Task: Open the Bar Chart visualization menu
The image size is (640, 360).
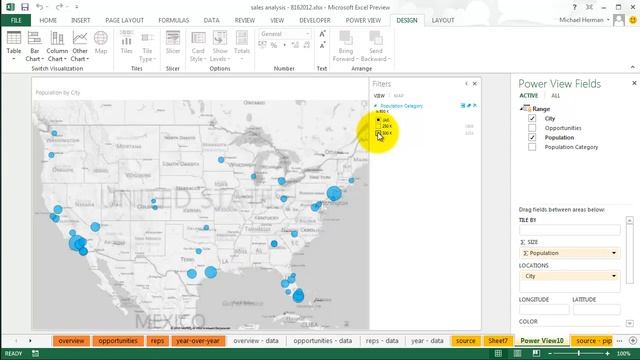Action: 34,45
